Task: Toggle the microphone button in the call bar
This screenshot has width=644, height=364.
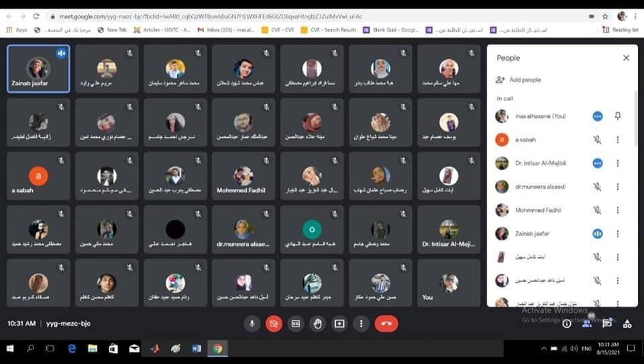Action: (x=252, y=324)
